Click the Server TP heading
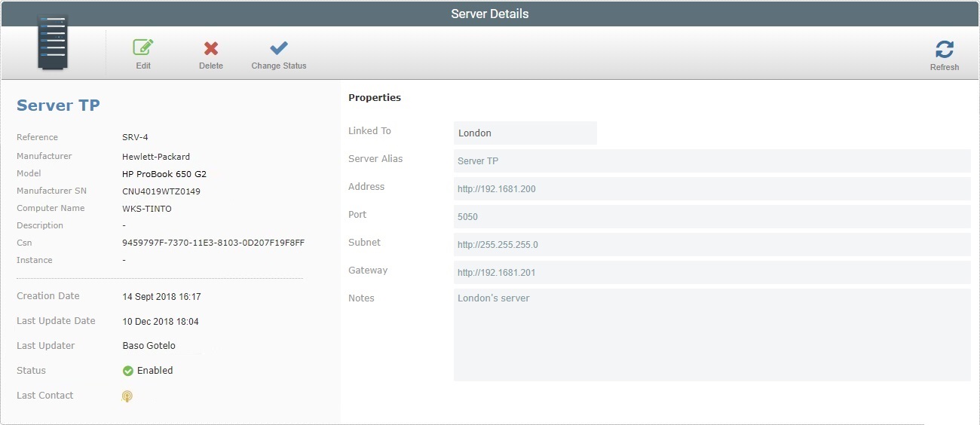 point(58,105)
